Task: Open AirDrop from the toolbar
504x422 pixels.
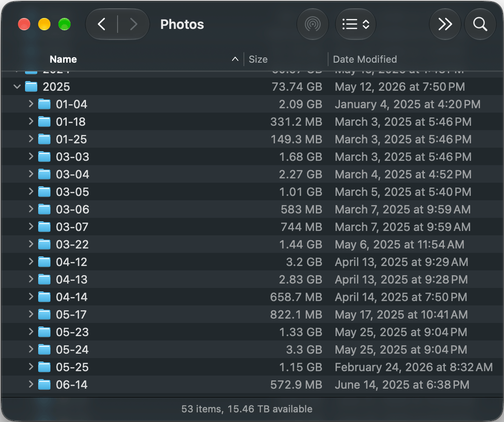Action: click(x=312, y=25)
